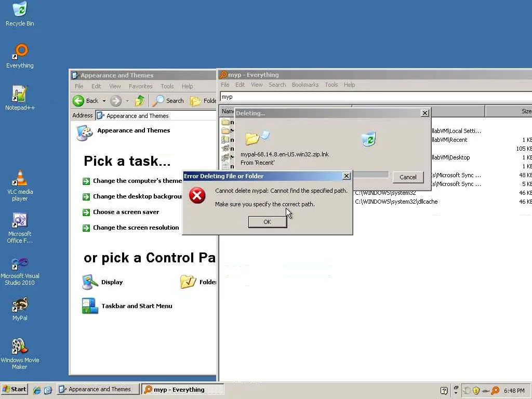The height and width of the screenshot is (399, 532).
Task: Click the Appearance and Themes palette icon
Action: click(85, 132)
